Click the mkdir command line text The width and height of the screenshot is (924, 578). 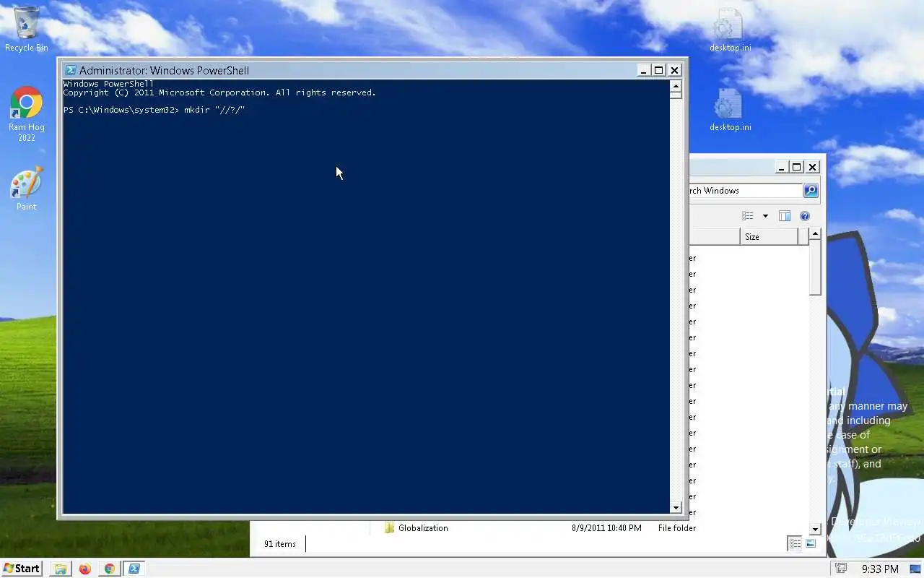pos(214,110)
